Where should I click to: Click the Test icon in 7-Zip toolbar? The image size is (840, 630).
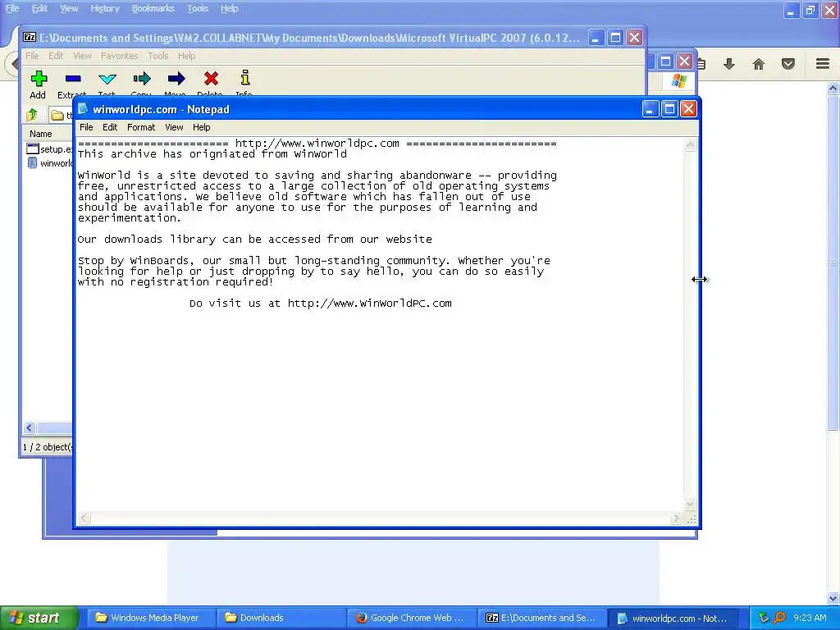click(107, 79)
